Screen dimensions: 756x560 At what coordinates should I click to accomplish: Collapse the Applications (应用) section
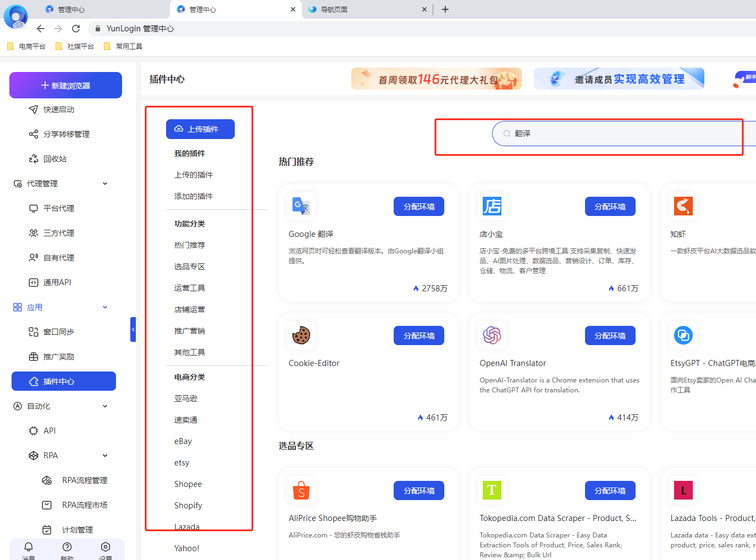(x=105, y=307)
